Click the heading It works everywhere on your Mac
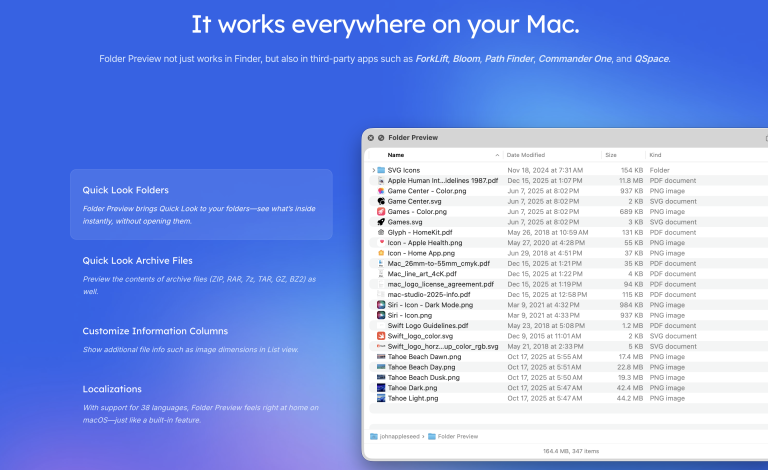 coord(385,24)
